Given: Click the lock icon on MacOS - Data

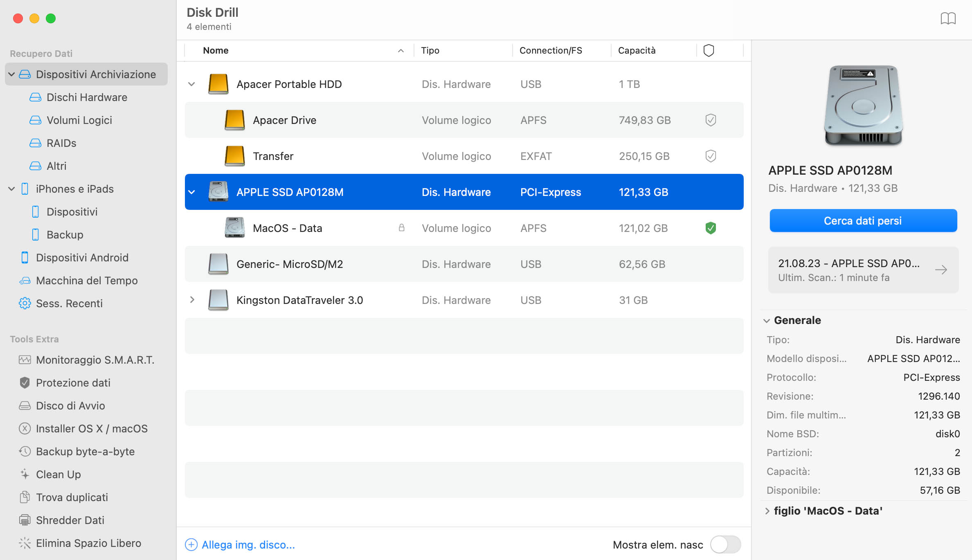Looking at the screenshot, I should [x=402, y=227].
